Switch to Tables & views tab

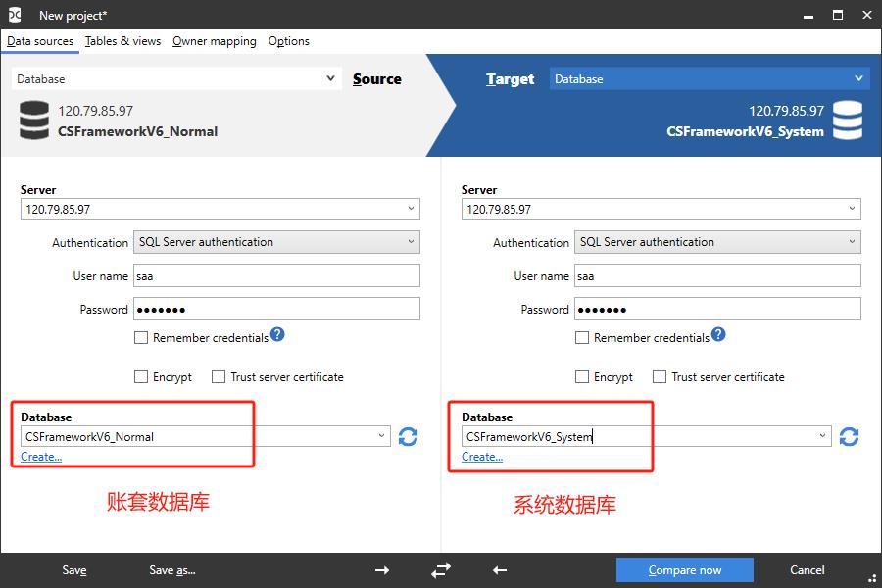pyautogui.click(x=122, y=41)
